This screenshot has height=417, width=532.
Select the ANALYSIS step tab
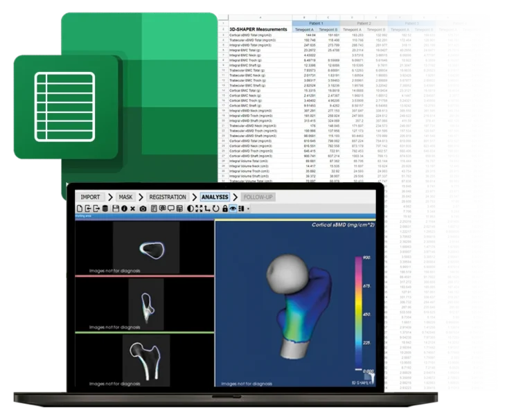[x=215, y=197]
